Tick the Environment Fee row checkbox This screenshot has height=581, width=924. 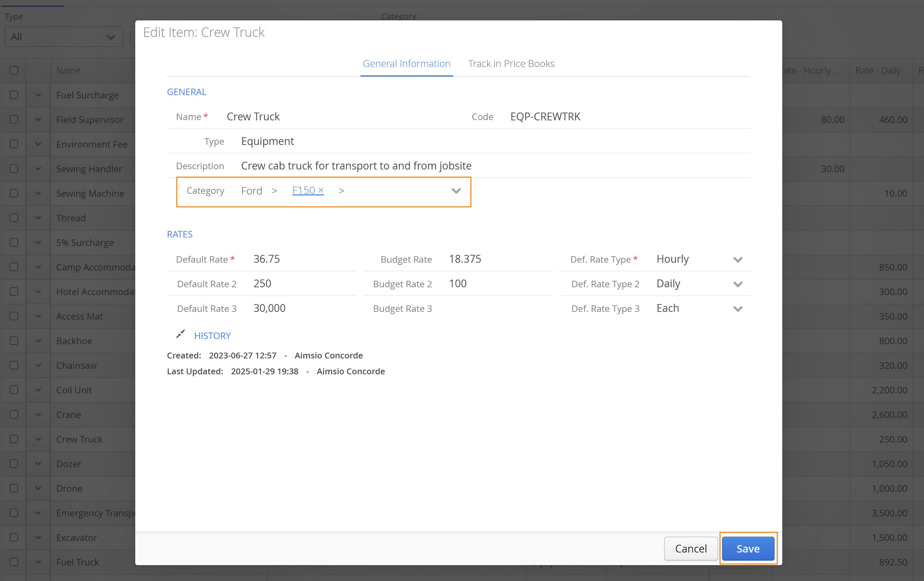tap(14, 144)
